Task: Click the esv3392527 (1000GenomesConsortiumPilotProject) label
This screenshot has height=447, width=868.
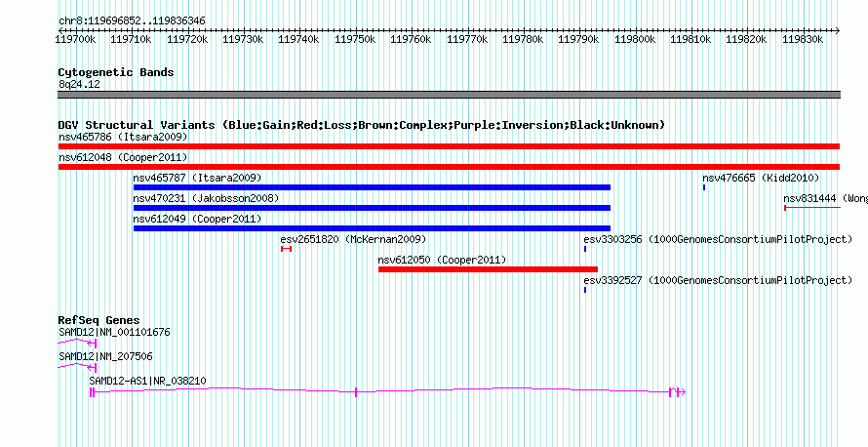Action: pyautogui.click(x=718, y=280)
